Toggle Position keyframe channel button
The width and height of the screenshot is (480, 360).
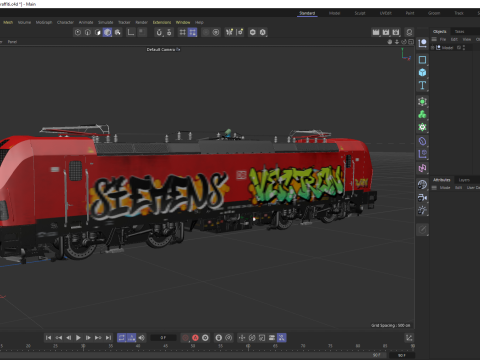coord(242,338)
